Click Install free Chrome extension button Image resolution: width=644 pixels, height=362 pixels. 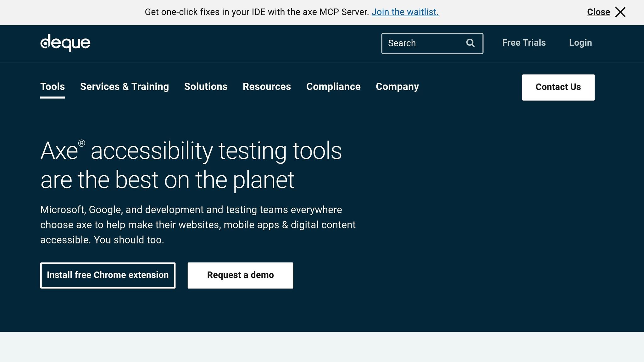click(x=108, y=275)
